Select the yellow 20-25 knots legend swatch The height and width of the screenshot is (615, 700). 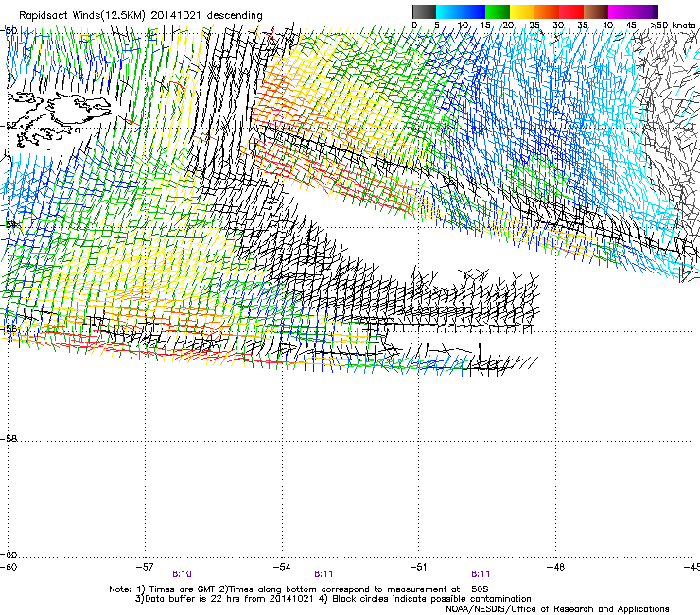pos(522,11)
